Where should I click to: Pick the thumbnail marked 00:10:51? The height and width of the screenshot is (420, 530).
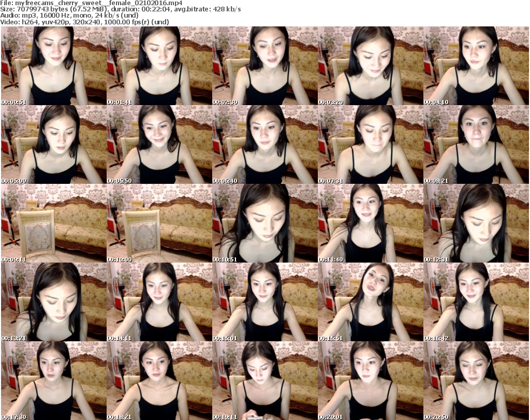264,223
